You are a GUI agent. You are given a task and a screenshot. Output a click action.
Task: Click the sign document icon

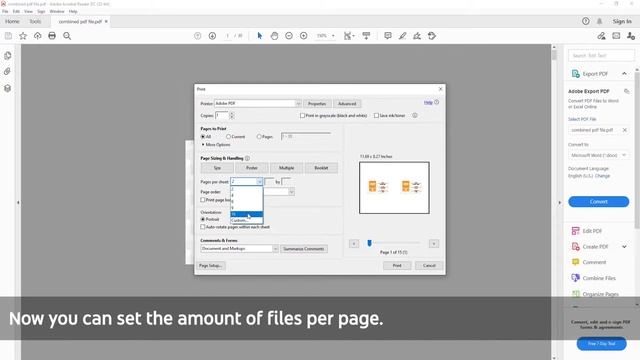click(x=417, y=36)
